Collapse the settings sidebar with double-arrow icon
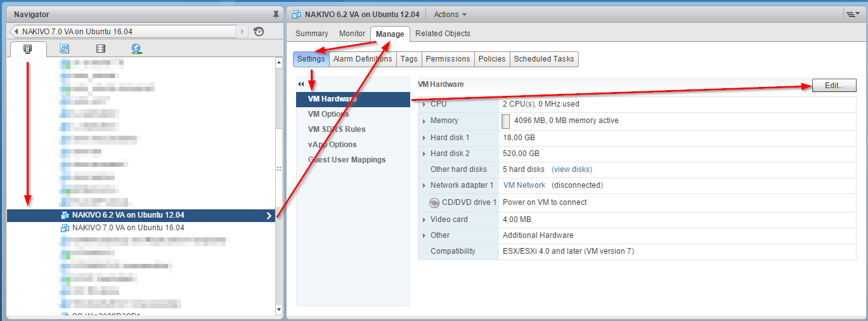 click(x=301, y=84)
